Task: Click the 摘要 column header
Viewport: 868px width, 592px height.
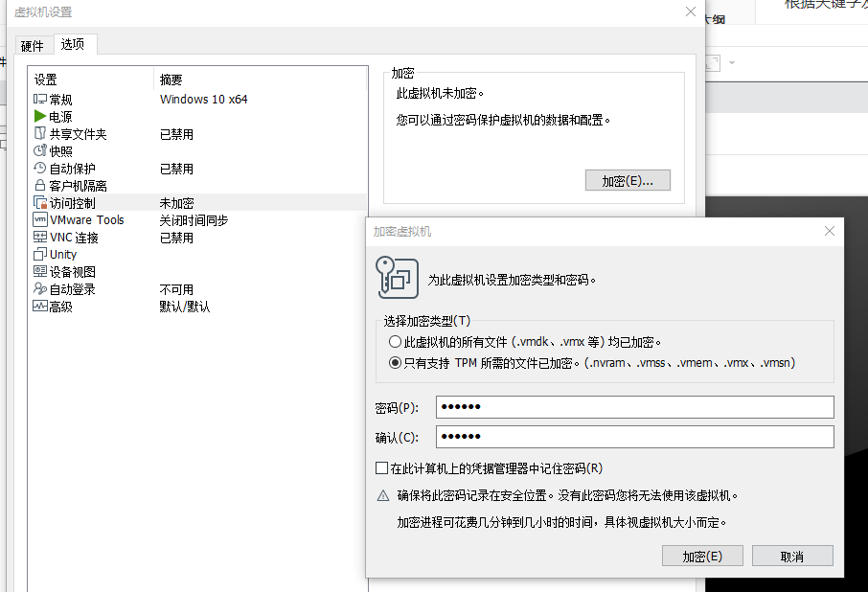Action: tap(171, 80)
